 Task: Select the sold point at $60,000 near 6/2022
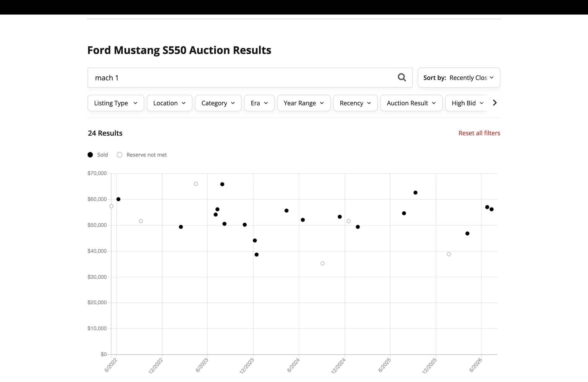coord(118,199)
